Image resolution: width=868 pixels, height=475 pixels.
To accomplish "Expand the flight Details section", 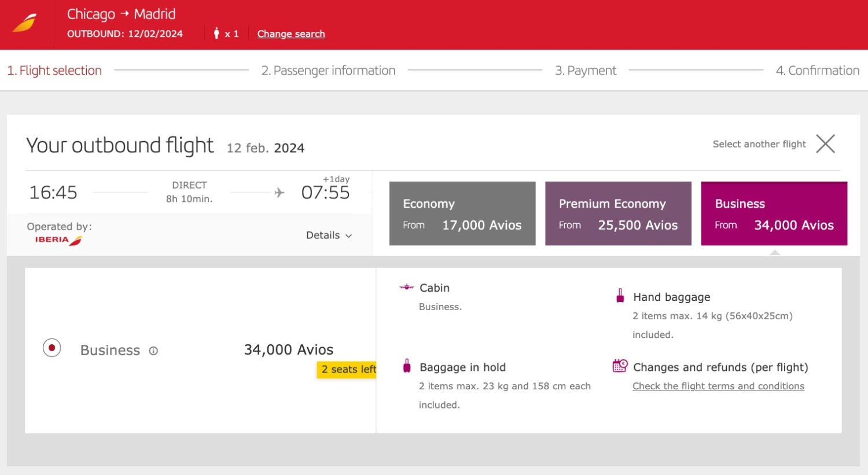I will click(x=329, y=235).
